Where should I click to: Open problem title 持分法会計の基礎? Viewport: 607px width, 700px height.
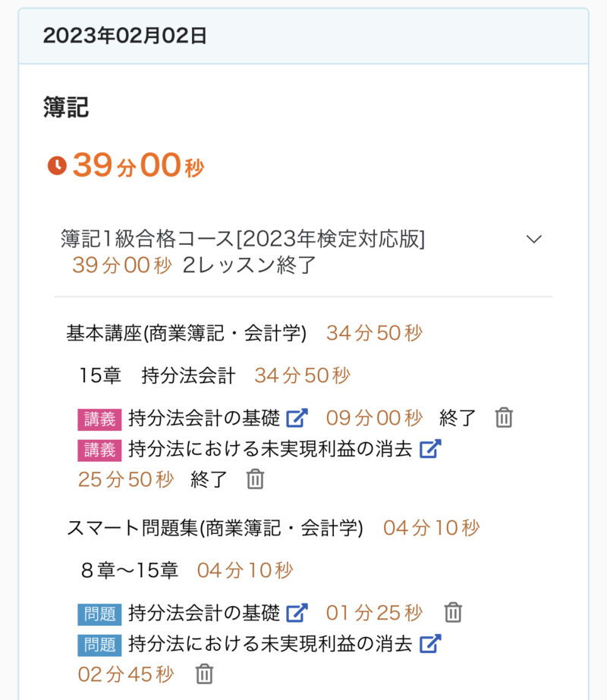coord(204,613)
